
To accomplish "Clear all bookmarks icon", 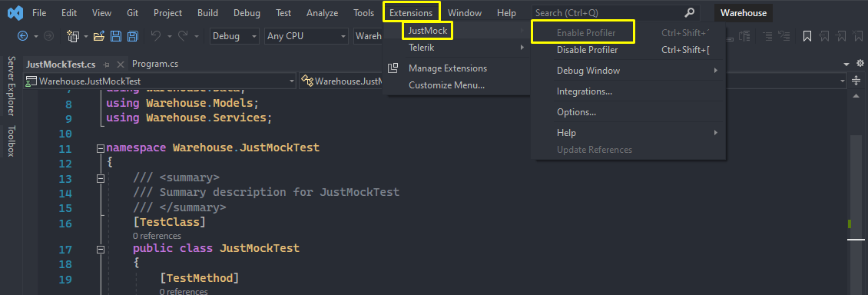I will (x=858, y=36).
